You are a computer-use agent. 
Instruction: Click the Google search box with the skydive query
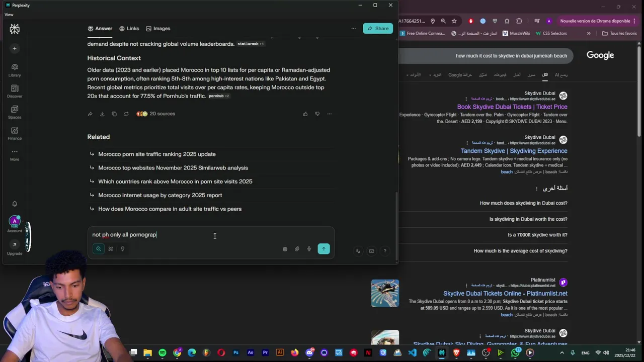coord(487,56)
